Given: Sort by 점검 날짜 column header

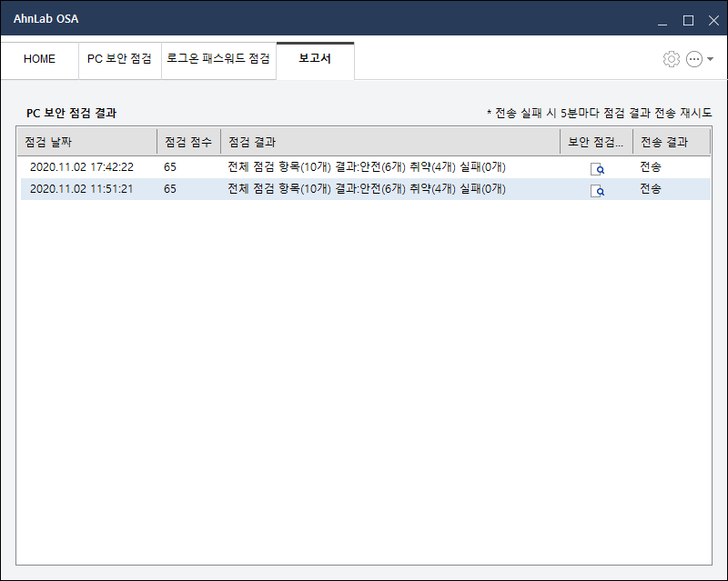Looking at the screenshot, I should [87, 142].
